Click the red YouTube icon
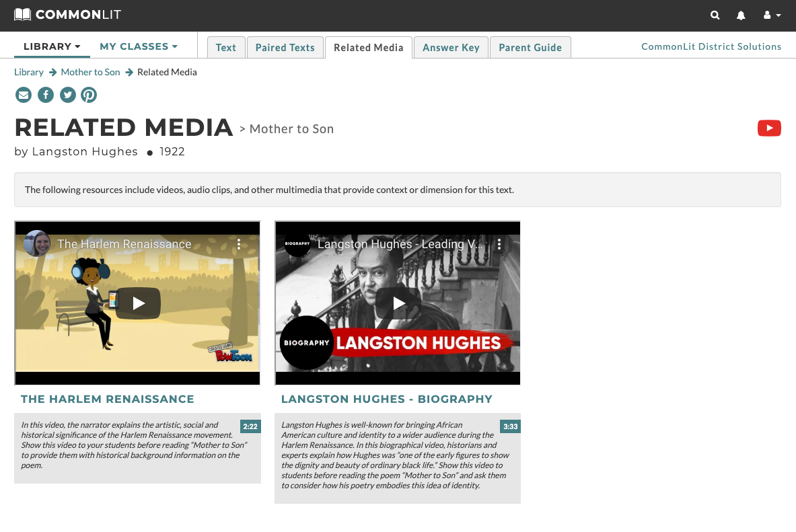This screenshot has width=796, height=532. click(769, 128)
